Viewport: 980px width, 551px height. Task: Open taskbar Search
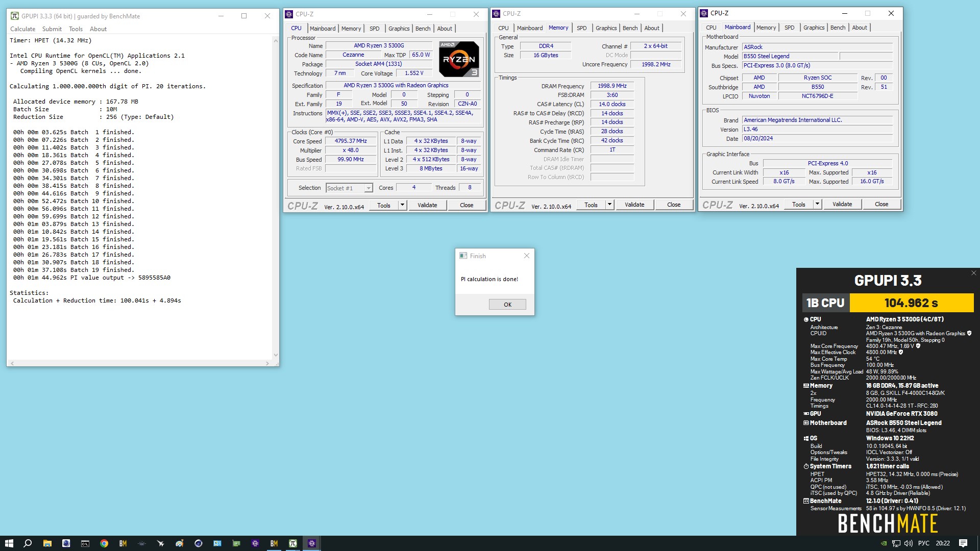pyautogui.click(x=28, y=543)
